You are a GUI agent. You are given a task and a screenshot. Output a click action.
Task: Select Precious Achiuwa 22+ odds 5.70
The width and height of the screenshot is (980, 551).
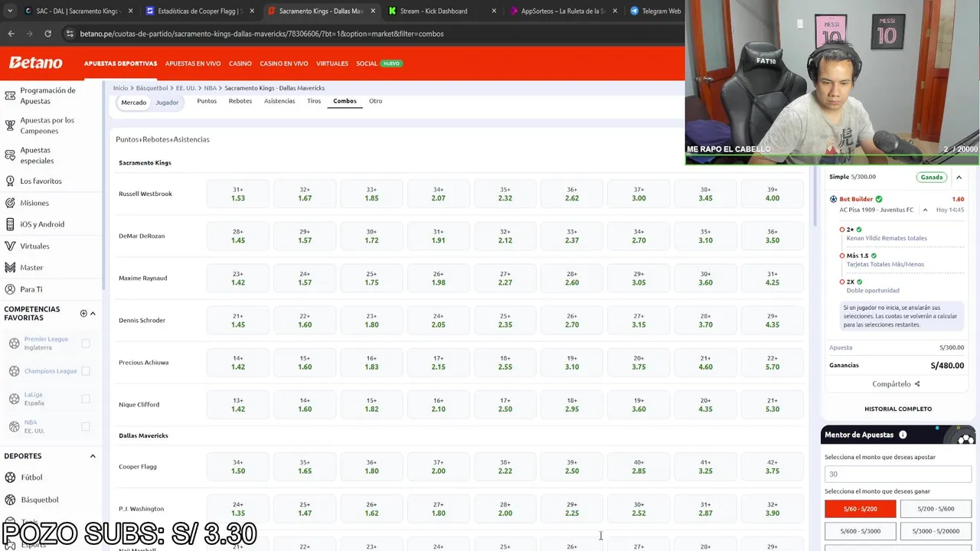773,362
